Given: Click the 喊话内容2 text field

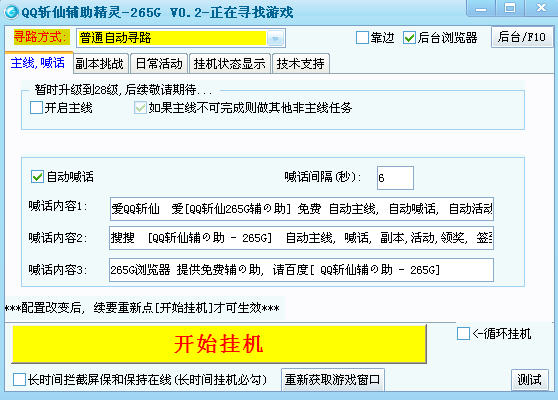Looking at the screenshot, I should point(301,238).
